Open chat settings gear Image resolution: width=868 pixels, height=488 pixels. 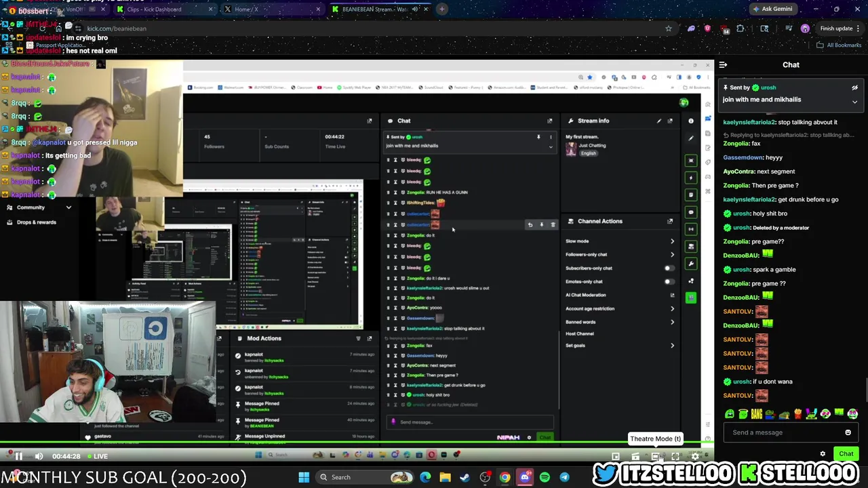(823, 454)
